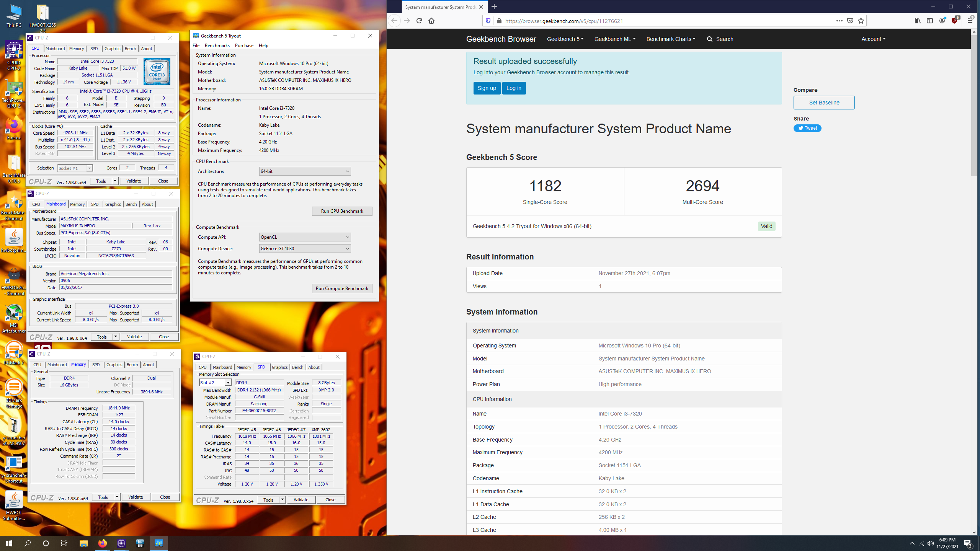Viewport: 980px width, 551px height.
Task: Bookmark this page with the star
Action: (861, 21)
